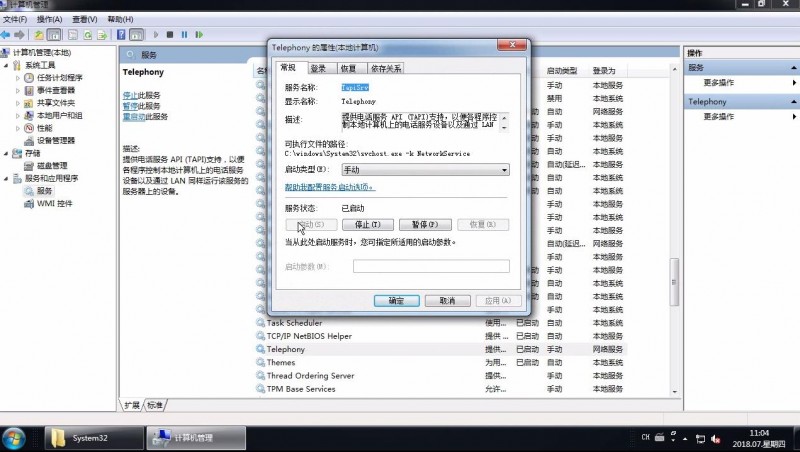Open the 启动类型 dropdown showing 手动
Viewport: 800px width, 452px height.
426,169
